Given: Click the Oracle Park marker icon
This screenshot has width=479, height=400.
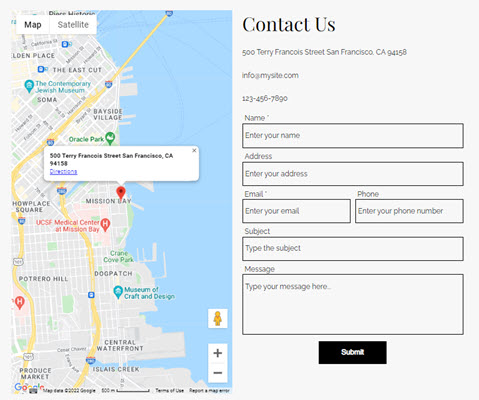Looking at the screenshot, I should click(x=110, y=138).
